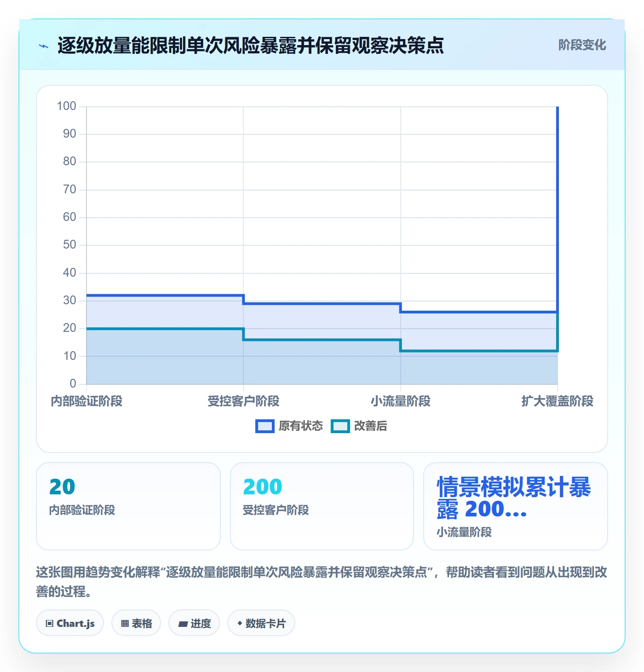
Task: Click the diamond icon in 数据卡片 tag
Action: [240, 623]
